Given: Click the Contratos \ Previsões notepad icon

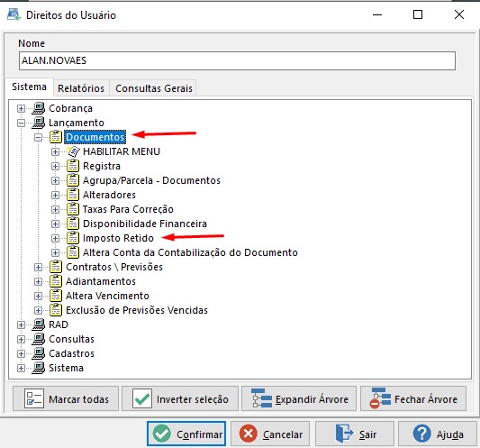Looking at the screenshot, I should point(56,267).
